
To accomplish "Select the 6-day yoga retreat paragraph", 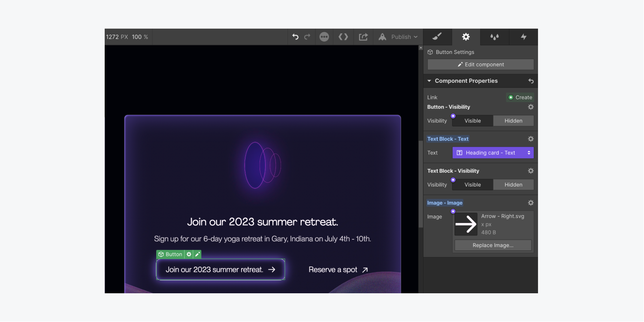I will point(263,239).
